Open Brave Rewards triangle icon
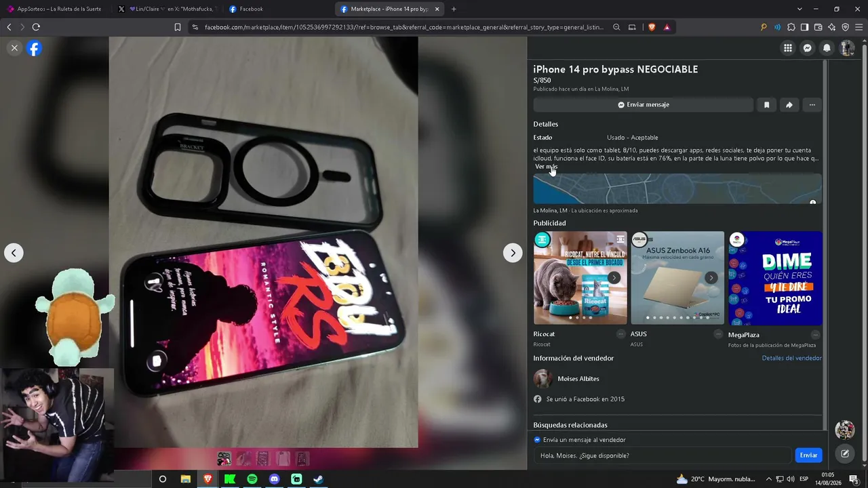Viewport: 868px width, 488px height. (x=667, y=27)
